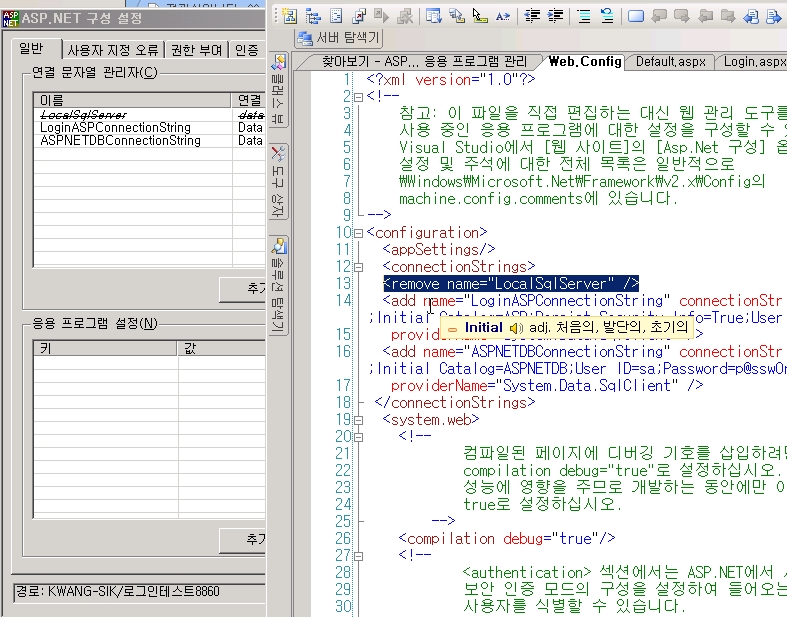Click the <?xml version="1.0"?> line
Screen dimensions: 787x617
click(451, 80)
